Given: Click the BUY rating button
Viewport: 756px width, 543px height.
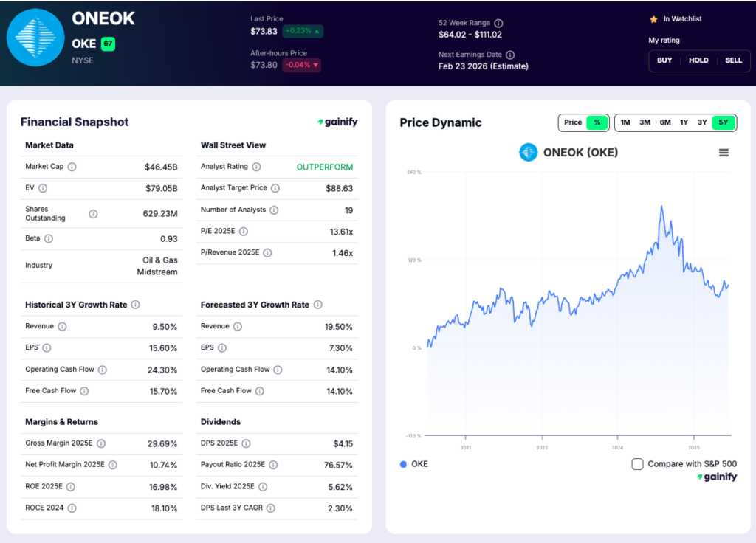Looking at the screenshot, I should point(664,60).
